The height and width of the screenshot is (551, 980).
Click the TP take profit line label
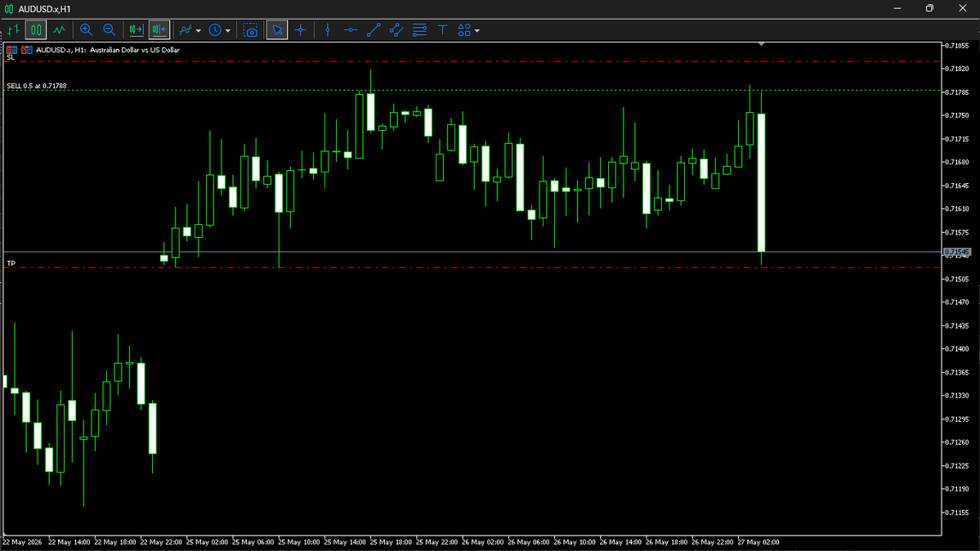coord(11,263)
